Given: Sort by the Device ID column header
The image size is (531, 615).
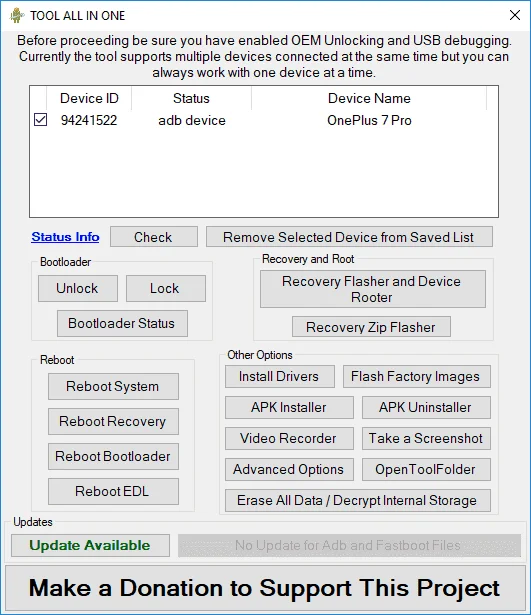Looking at the screenshot, I should [89, 98].
